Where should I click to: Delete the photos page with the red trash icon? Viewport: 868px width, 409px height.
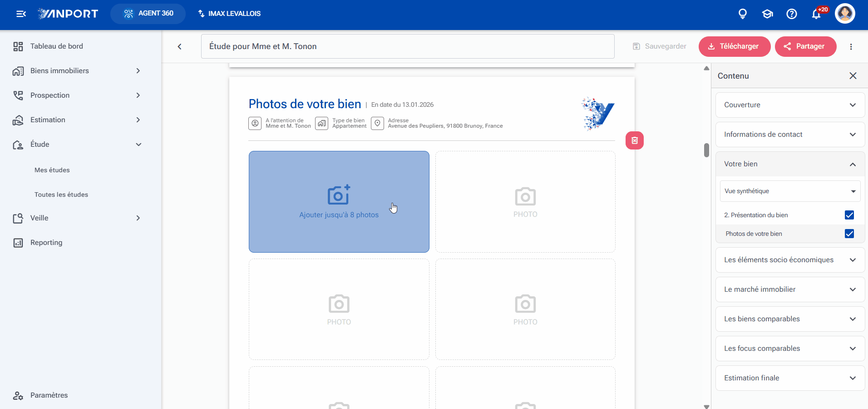coord(635,140)
